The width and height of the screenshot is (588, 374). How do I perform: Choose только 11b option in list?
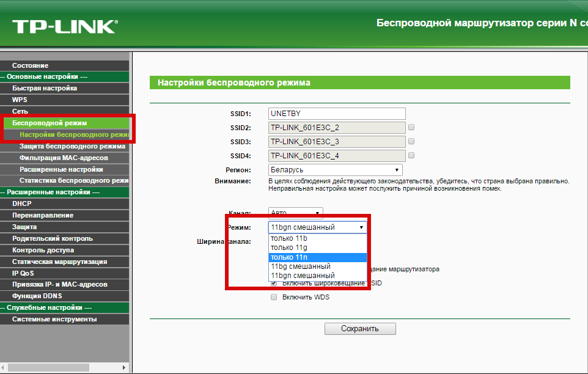[x=318, y=238]
